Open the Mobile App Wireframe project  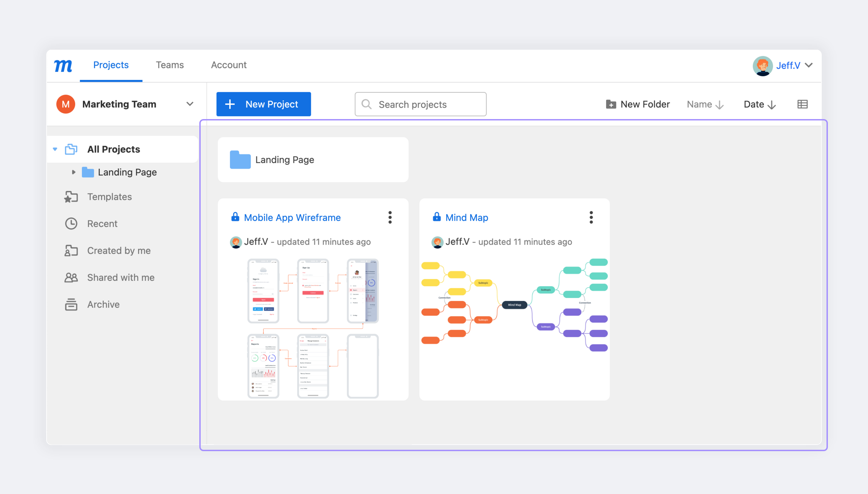[292, 217]
